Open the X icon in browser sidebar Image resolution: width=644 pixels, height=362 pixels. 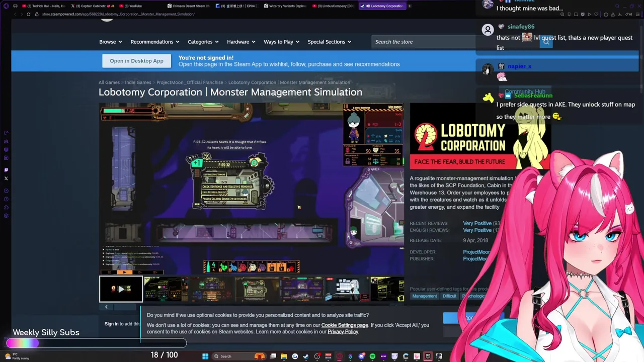tap(6, 178)
